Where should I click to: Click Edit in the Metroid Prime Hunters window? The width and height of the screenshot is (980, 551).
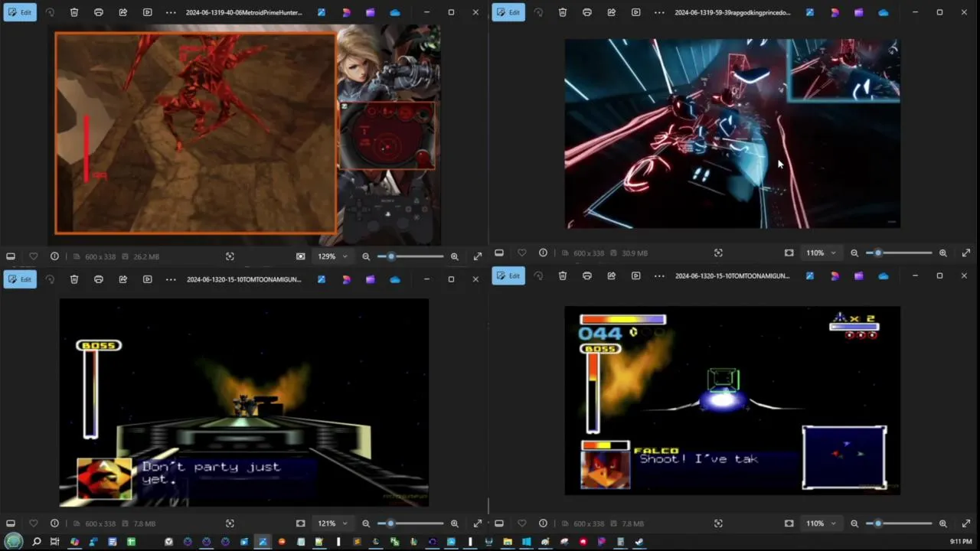(20, 12)
